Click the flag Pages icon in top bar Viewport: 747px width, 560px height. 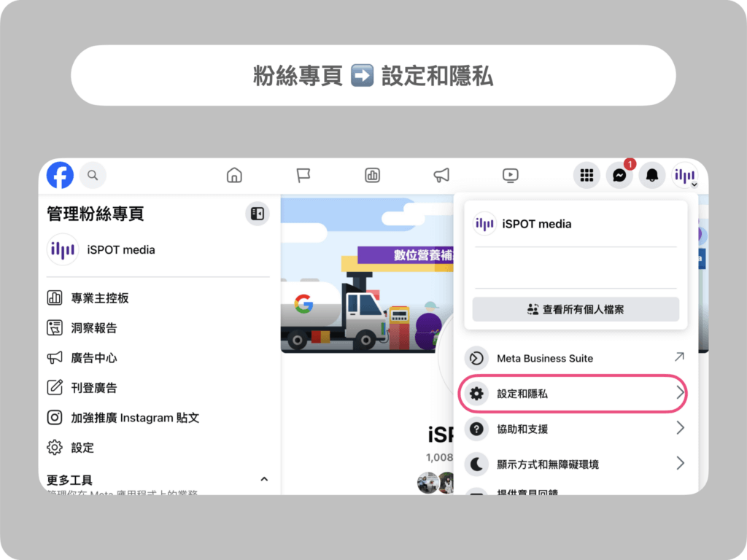click(x=303, y=175)
